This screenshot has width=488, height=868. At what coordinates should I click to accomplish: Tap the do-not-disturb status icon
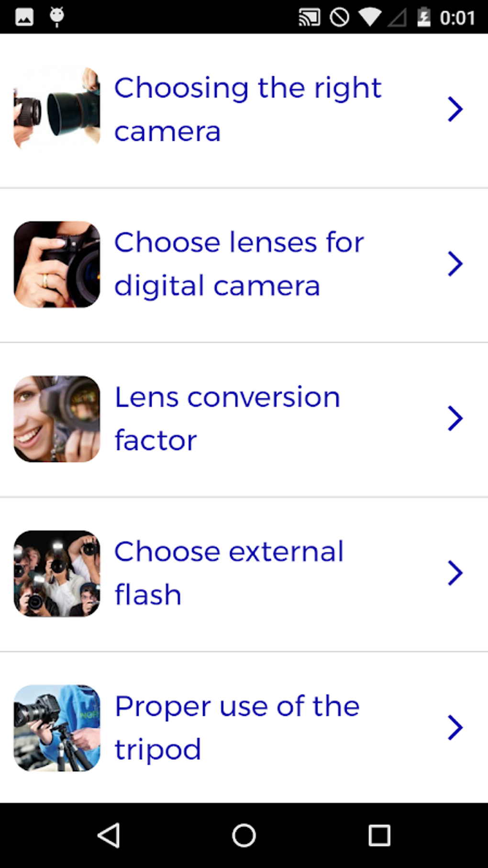(340, 17)
